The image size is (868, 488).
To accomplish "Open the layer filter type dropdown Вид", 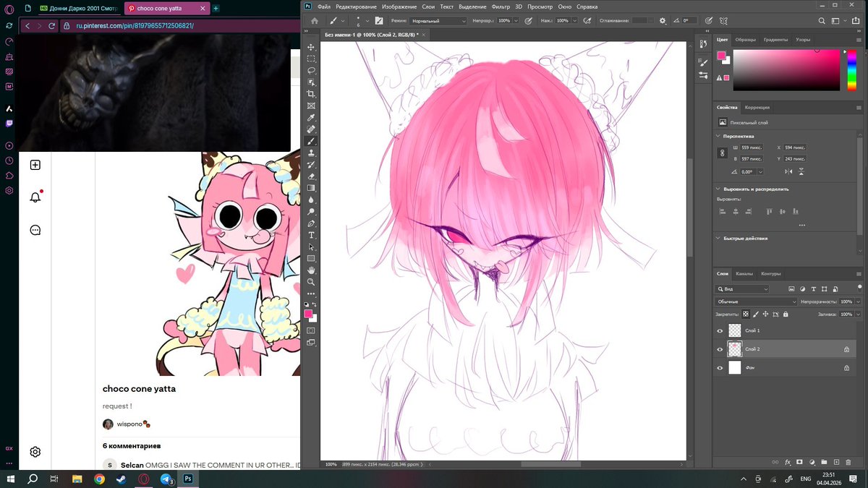I will pos(743,289).
